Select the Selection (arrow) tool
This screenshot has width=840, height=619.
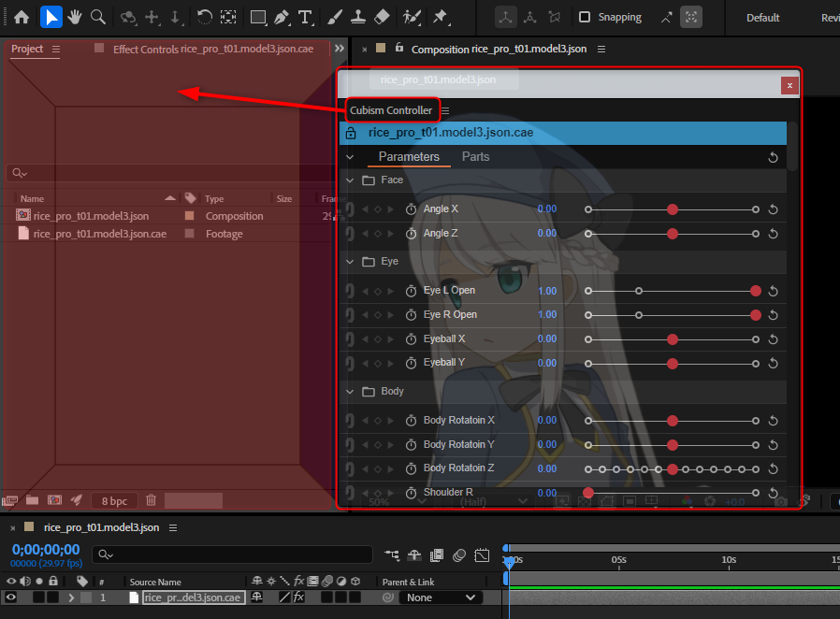click(51, 17)
